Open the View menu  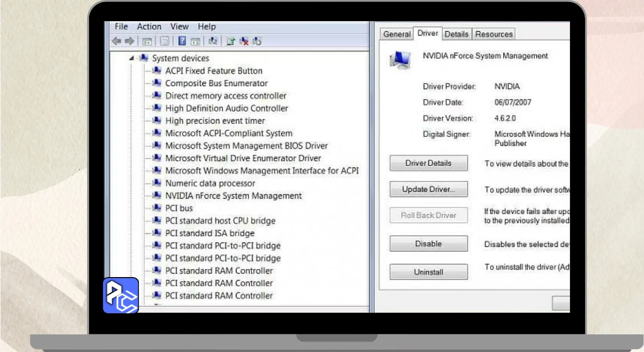point(179,27)
